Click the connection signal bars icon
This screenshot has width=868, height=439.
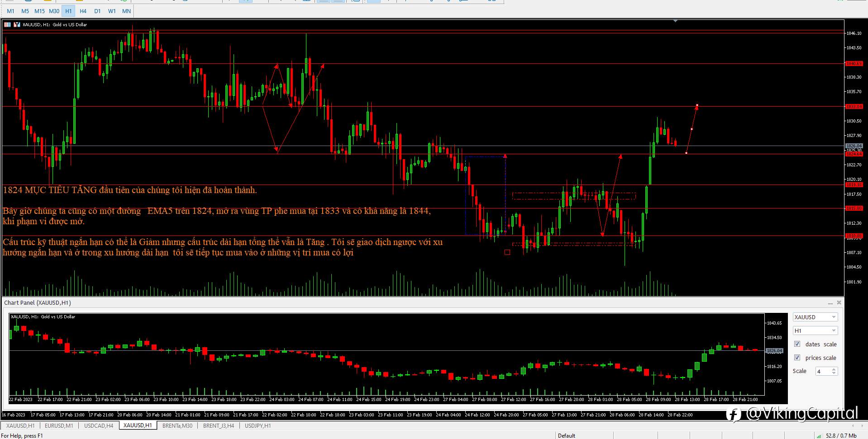(x=819, y=436)
